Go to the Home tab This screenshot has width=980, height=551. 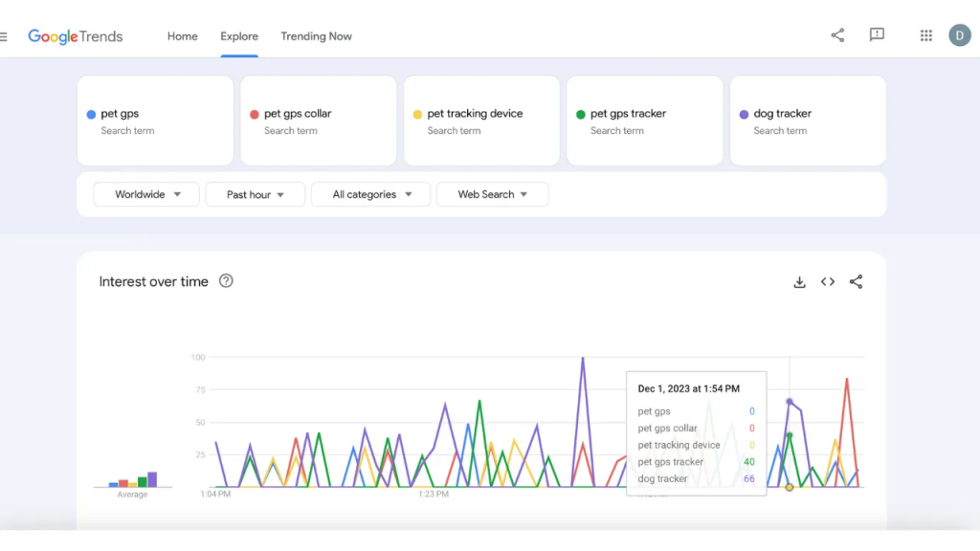coord(183,36)
